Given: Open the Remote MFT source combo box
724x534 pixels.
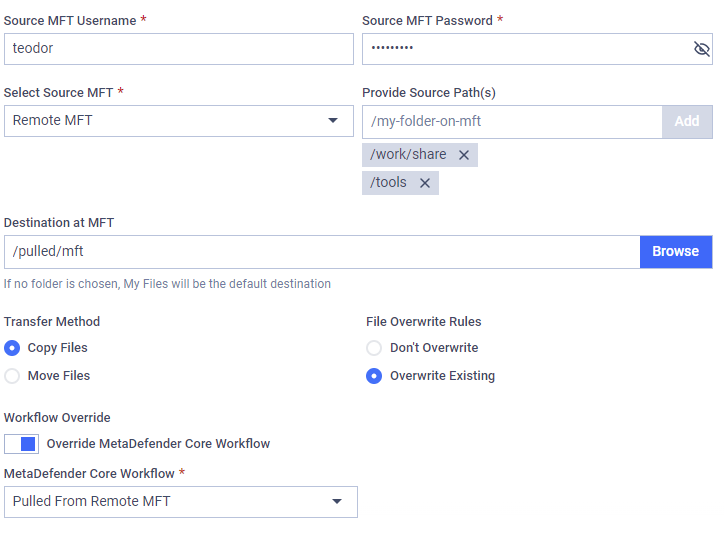Looking at the screenshot, I should point(179,121).
